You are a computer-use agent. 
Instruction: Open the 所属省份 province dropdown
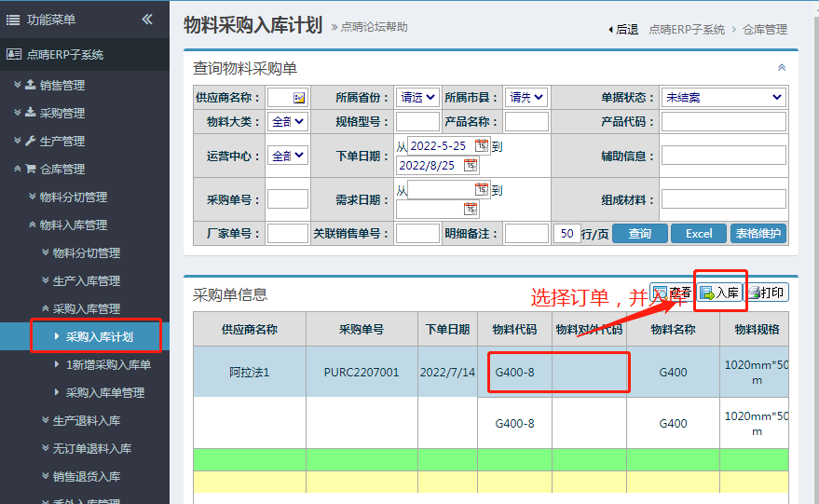click(416, 97)
